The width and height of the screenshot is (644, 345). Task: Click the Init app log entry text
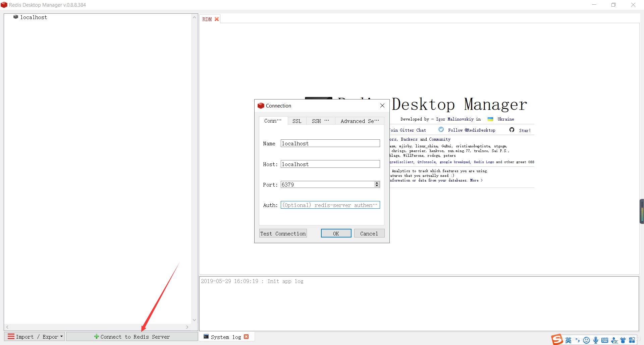tap(252, 281)
